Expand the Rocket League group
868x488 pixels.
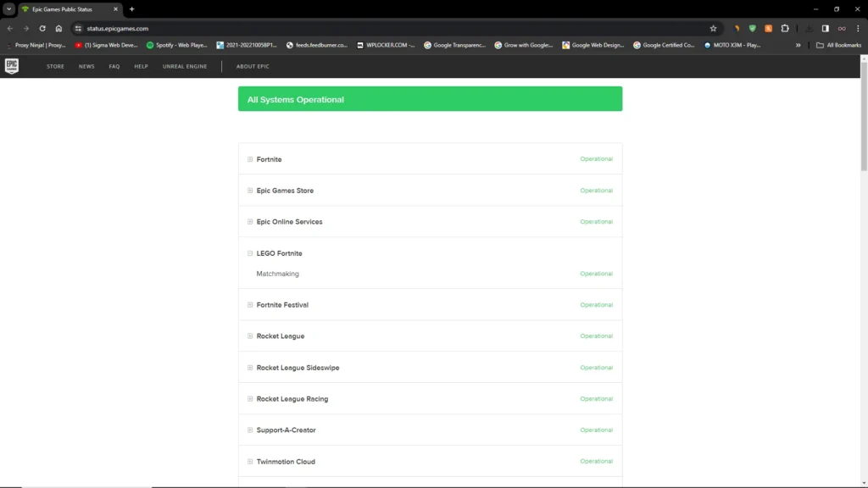[x=250, y=335]
